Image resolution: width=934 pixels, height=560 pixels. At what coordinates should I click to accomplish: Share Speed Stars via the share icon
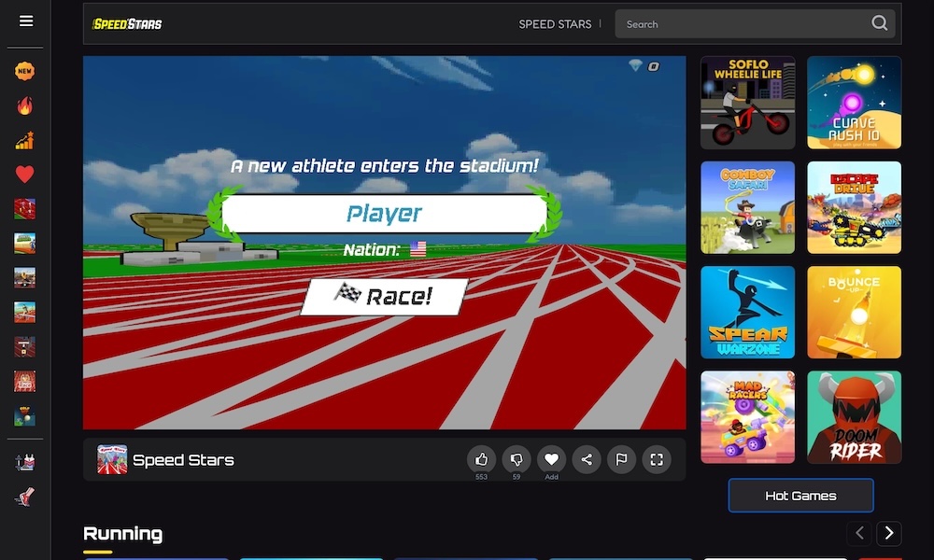point(587,459)
